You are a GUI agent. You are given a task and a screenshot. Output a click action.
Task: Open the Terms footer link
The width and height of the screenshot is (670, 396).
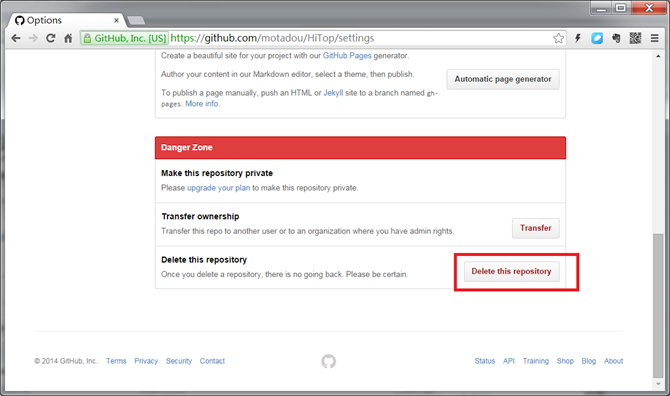click(x=116, y=361)
